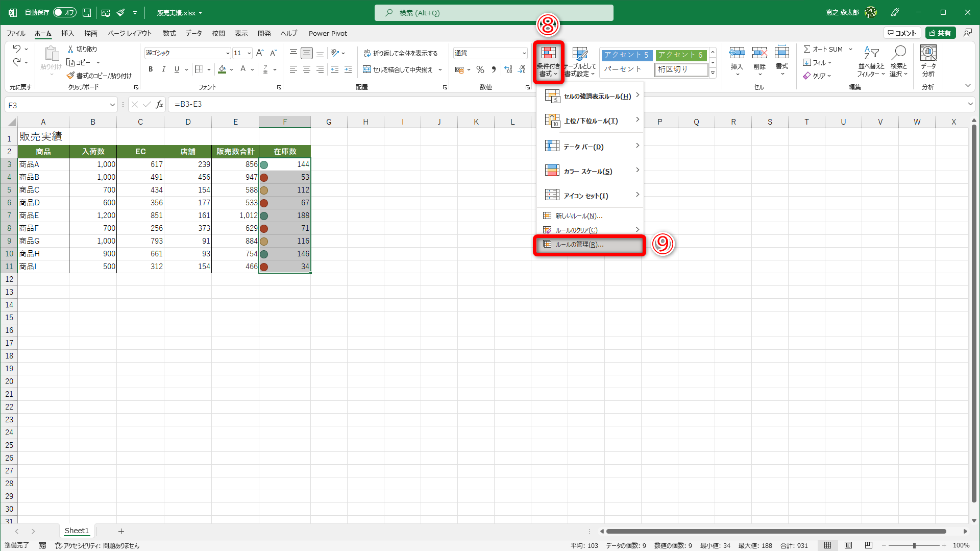Screen dimensions: 980x551
Task: Click the Increase Decimal icon
Action: (508, 69)
